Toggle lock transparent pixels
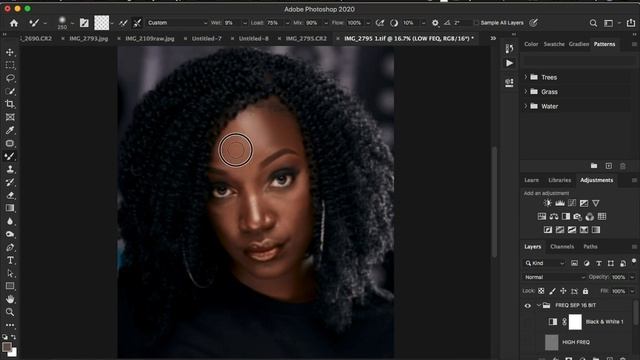The image size is (640, 360). click(541, 291)
